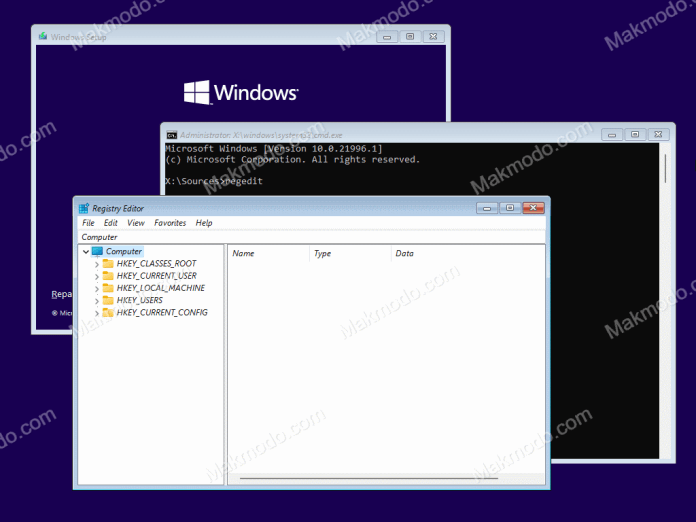The height and width of the screenshot is (522, 696).
Task: Maximize the Registry Editor window
Action: 510,208
